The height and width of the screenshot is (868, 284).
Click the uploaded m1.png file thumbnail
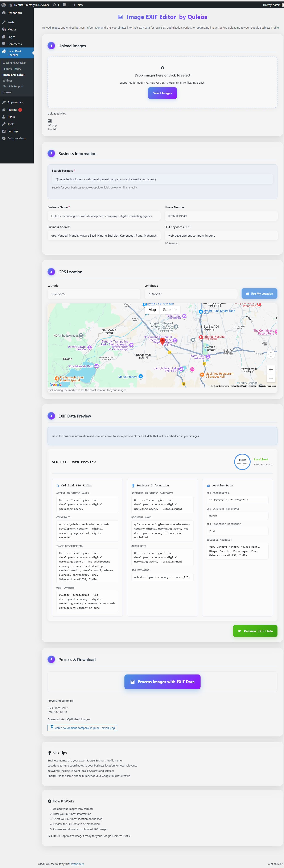50,121
